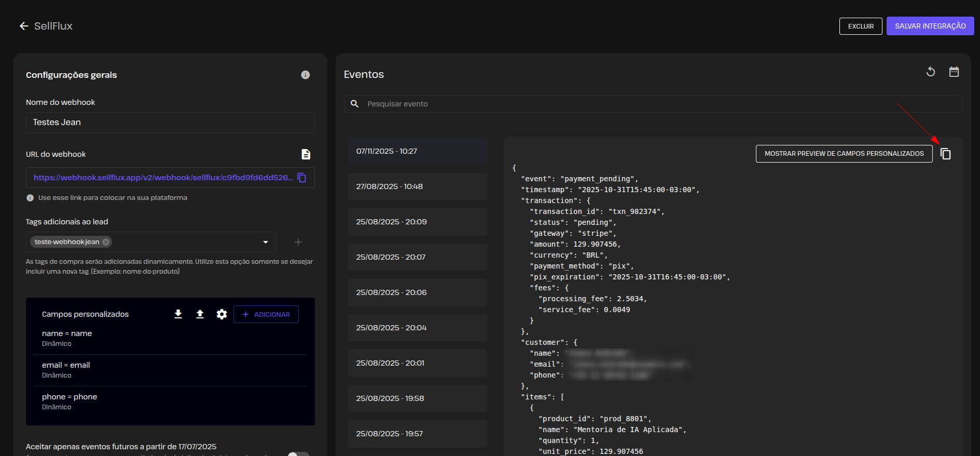Image resolution: width=980 pixels, height=456 pixels.
Task: Click the back arrow next to SellFlux
Action: pos(24,26)
